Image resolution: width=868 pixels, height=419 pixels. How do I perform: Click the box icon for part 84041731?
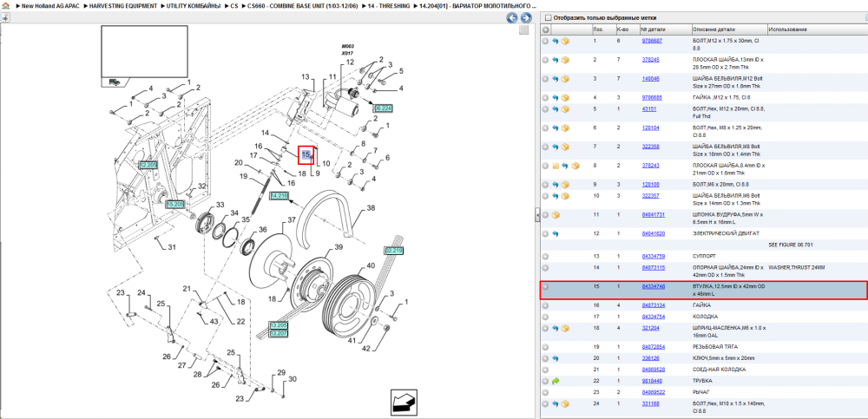pos(556,215)
